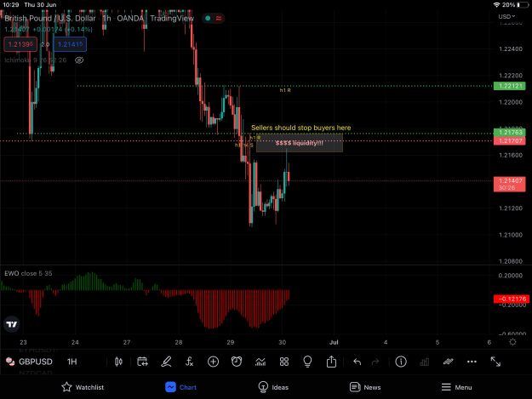Tap the GBPUSD flag symbol icon
The image size is (532, 399).
point(10,362)
